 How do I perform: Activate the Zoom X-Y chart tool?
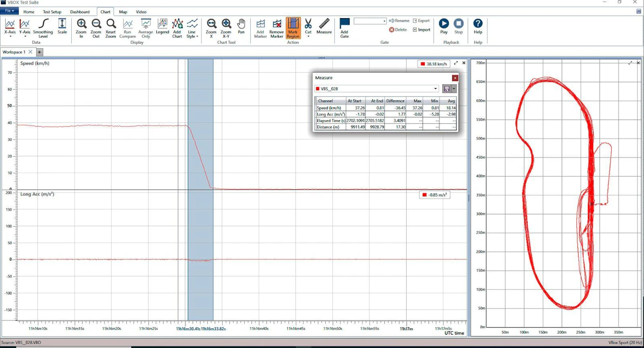(x=226, y=28)
